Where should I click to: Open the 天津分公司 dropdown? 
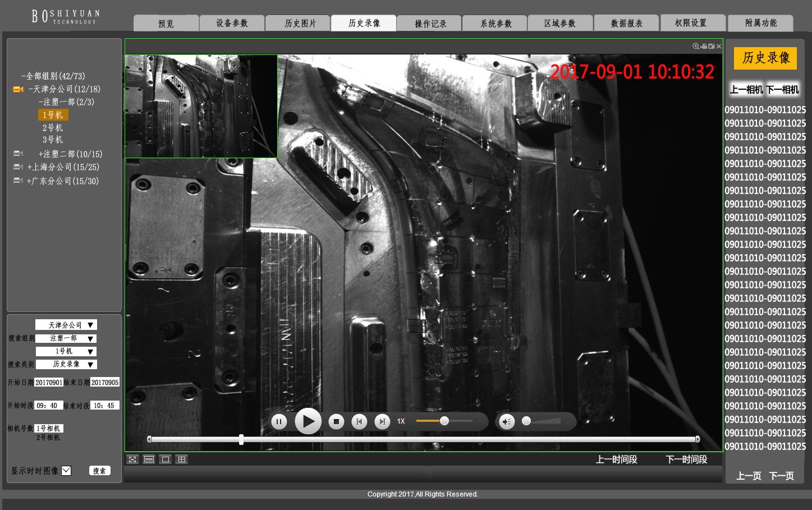pos(90,325)
